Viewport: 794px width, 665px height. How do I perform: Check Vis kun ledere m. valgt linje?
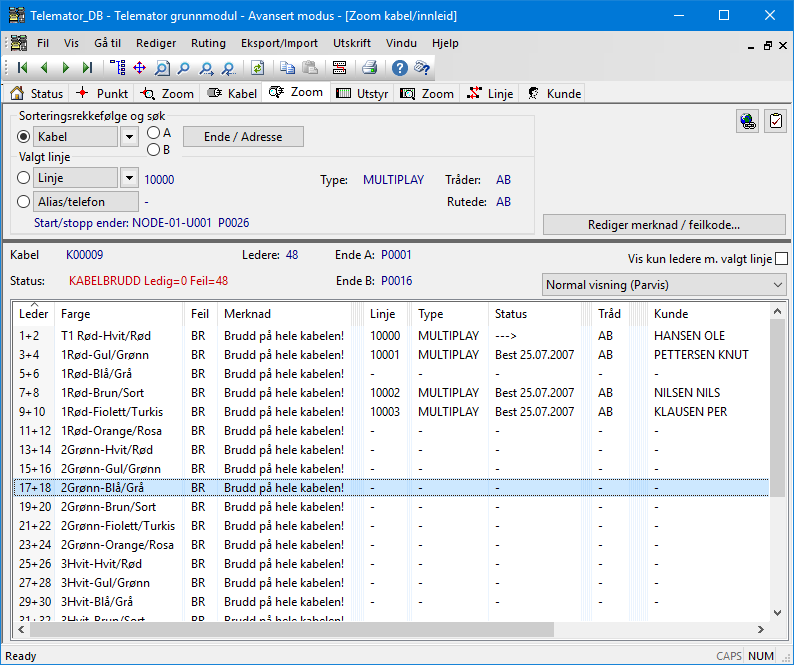[781, 259]
